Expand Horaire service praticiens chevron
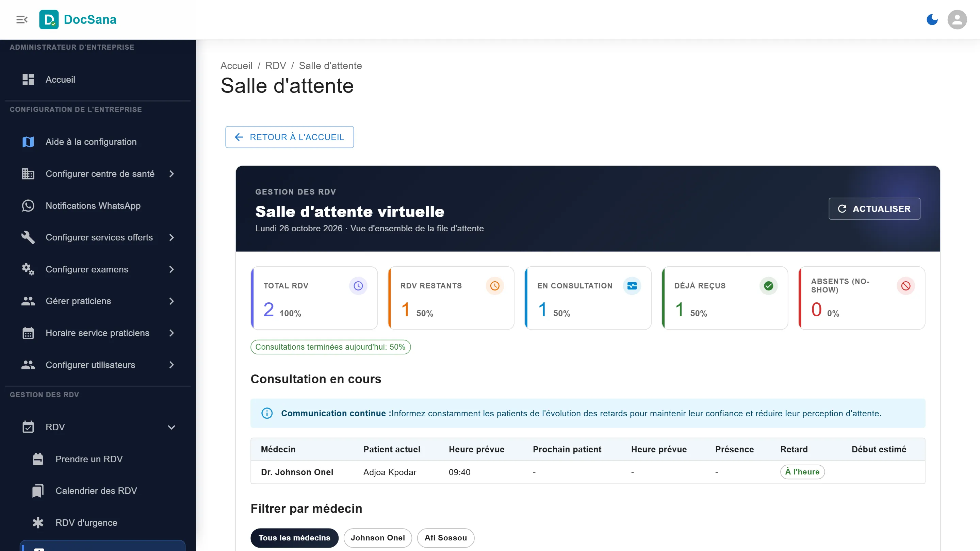This screenshot has height=551, width=980. tap(171, 333)
